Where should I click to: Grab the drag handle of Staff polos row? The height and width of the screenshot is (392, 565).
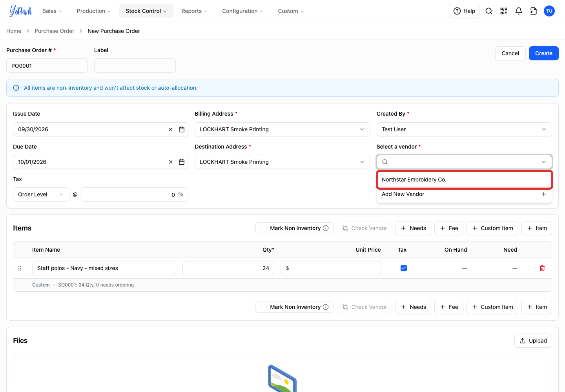point(20,268)
